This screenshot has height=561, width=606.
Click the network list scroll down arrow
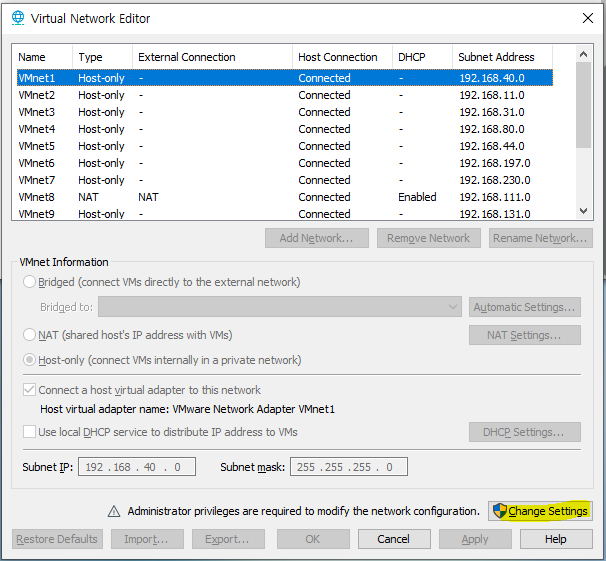(584, 211)
